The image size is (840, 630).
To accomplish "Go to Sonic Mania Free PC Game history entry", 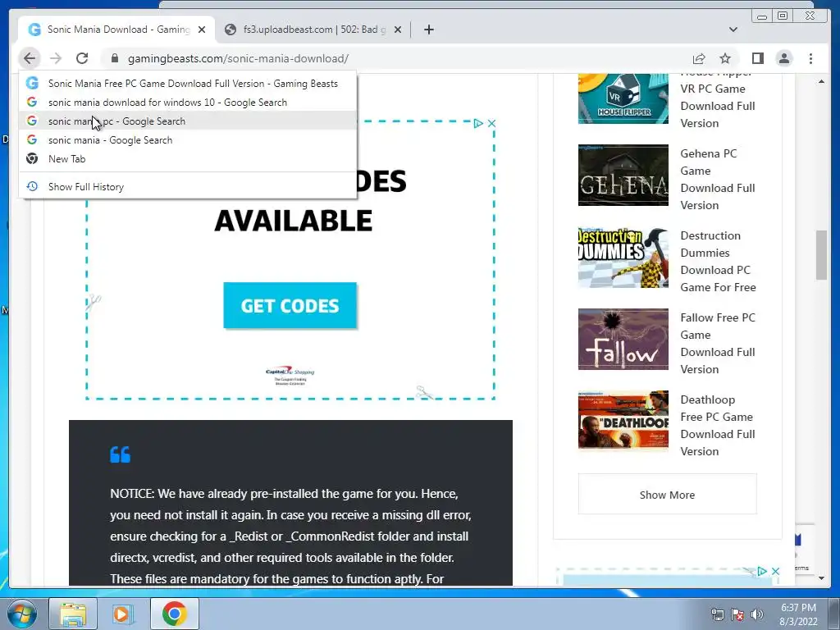I will pyautogui.click(x=188, y=84).
